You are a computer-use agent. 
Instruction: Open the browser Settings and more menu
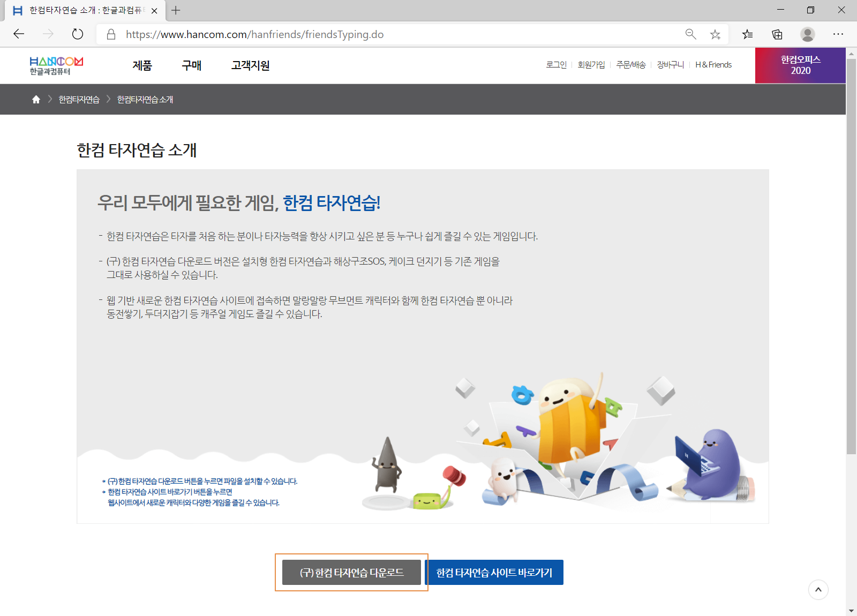point(838,34)
